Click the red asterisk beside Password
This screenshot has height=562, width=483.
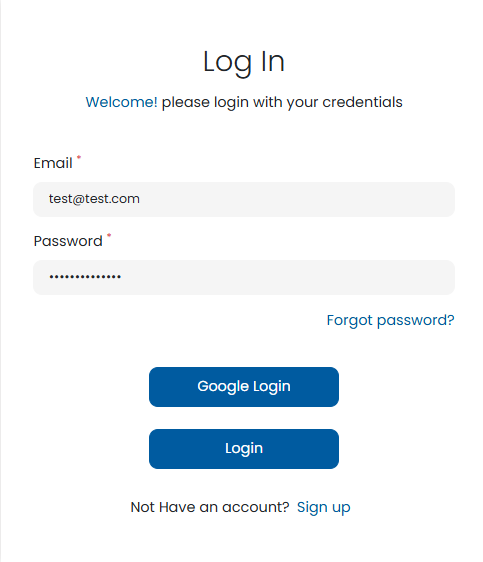tap(109, 235)
